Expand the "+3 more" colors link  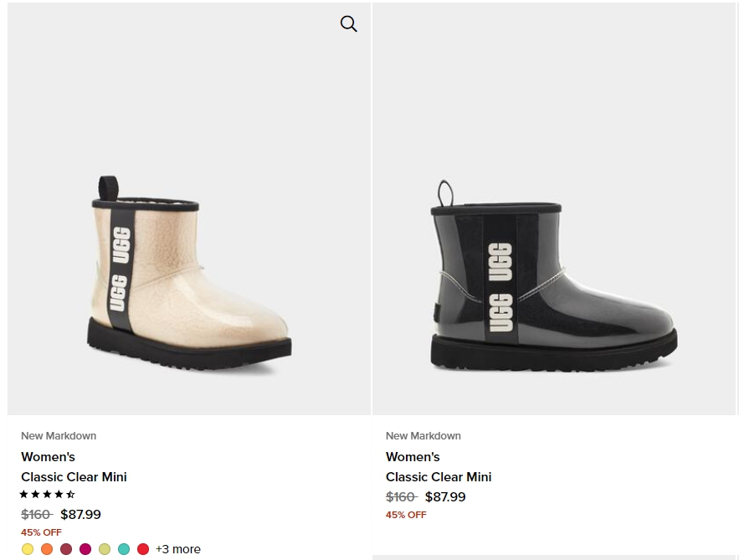tap(178, 549)
